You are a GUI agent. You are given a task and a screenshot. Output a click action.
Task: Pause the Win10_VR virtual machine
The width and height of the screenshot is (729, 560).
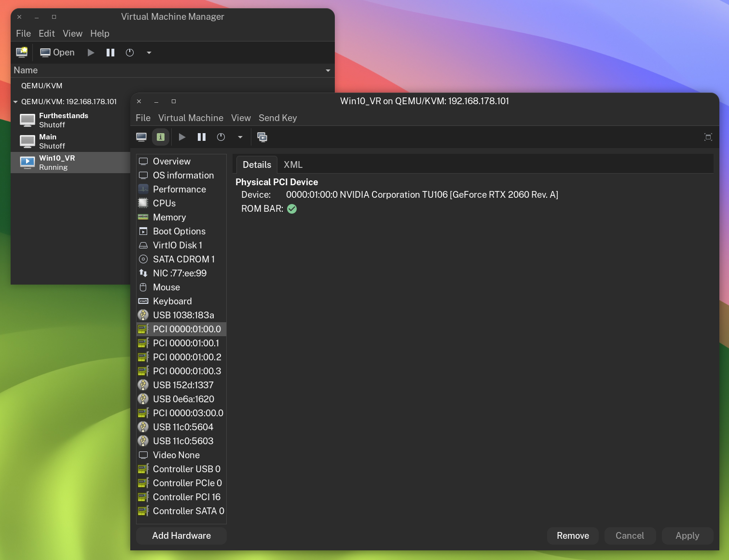pyautogui.click(x=202, y=137)
